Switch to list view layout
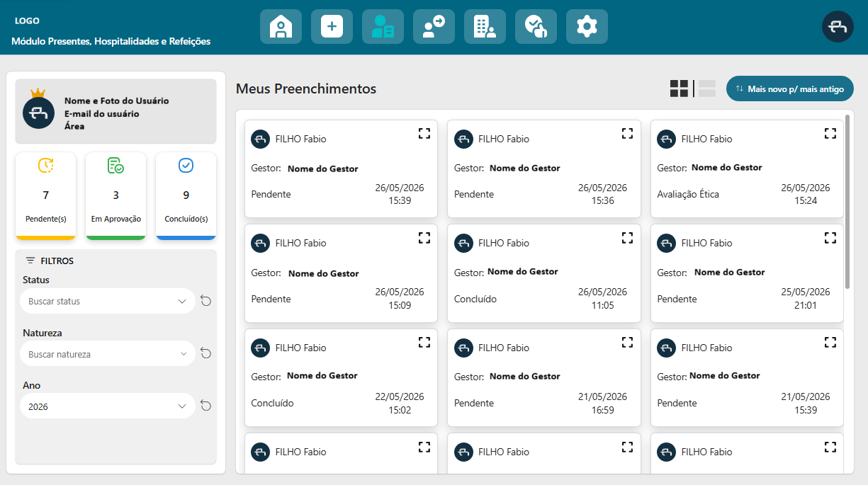 (707, 89)
